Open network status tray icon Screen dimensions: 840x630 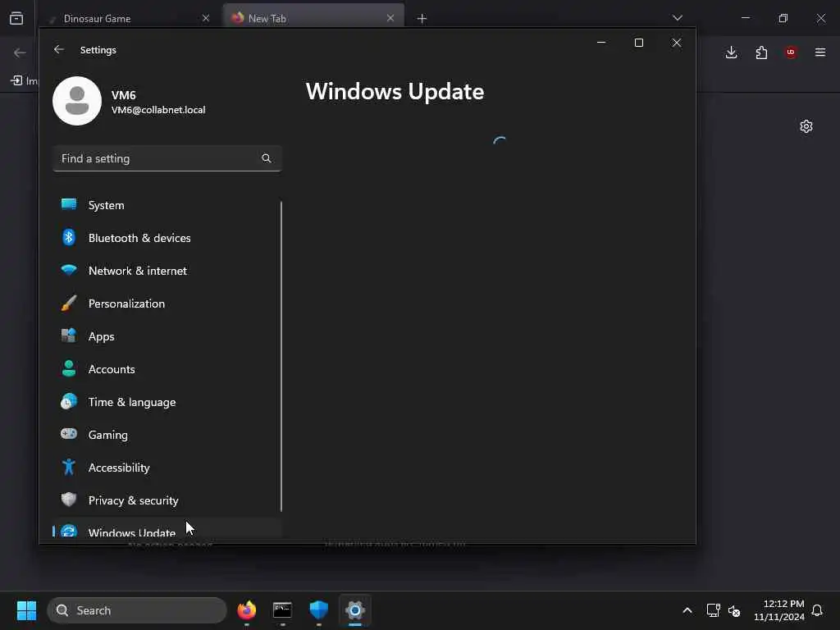[x=713, y=610]
